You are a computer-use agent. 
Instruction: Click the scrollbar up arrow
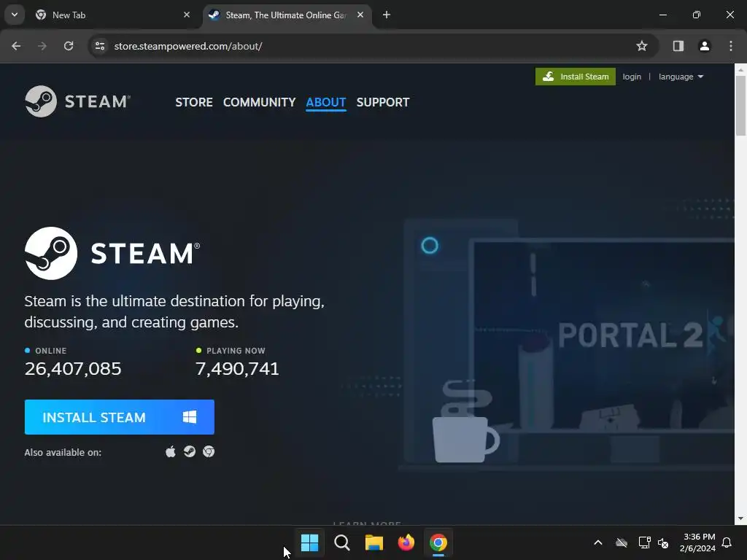740,69
